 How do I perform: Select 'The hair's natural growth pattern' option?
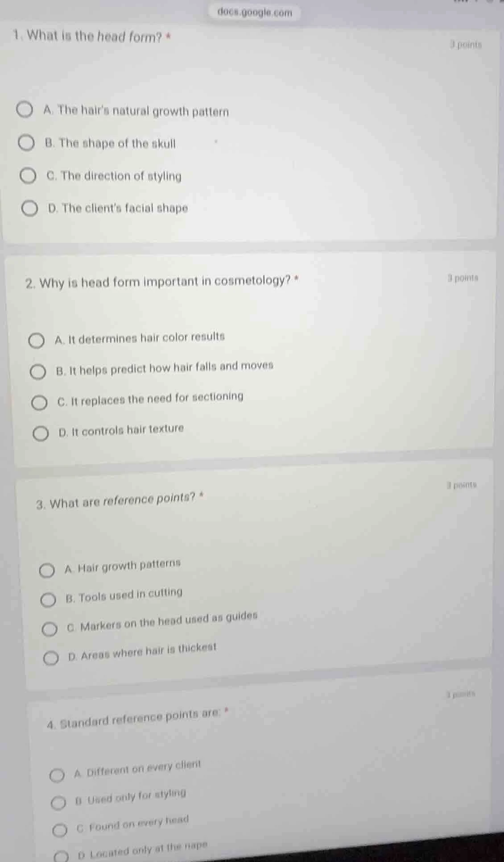click(x=25, y=111)
